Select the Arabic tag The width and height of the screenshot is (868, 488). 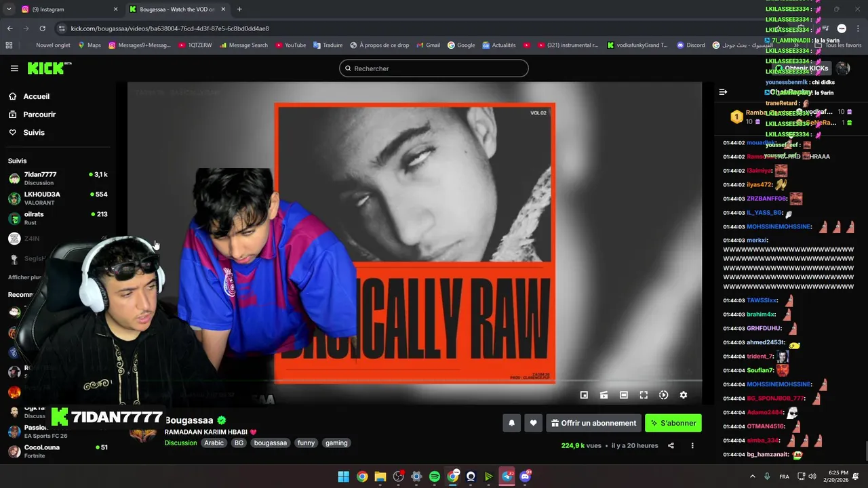(x=214, y=443)
